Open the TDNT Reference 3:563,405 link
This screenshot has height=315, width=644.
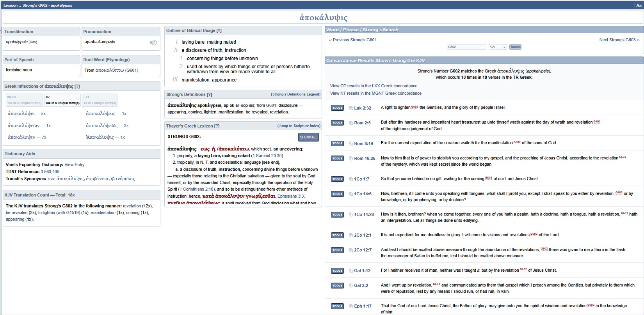(50, 172)
